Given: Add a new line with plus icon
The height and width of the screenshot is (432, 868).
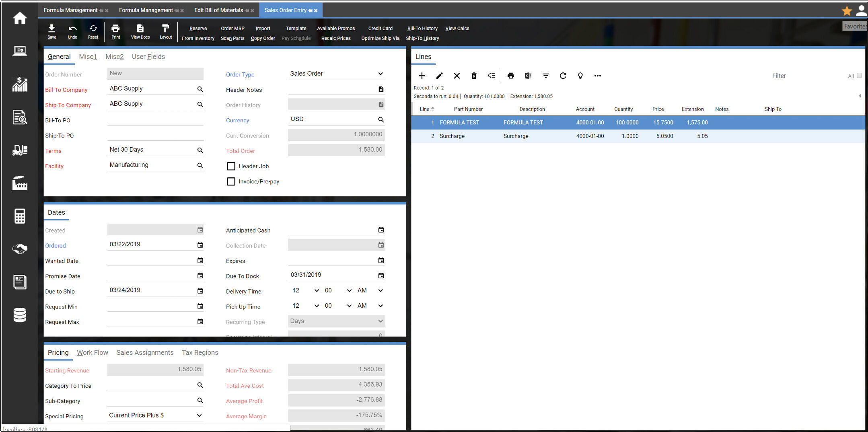Looking at the screenshot, I should click(x=422, y=76).
